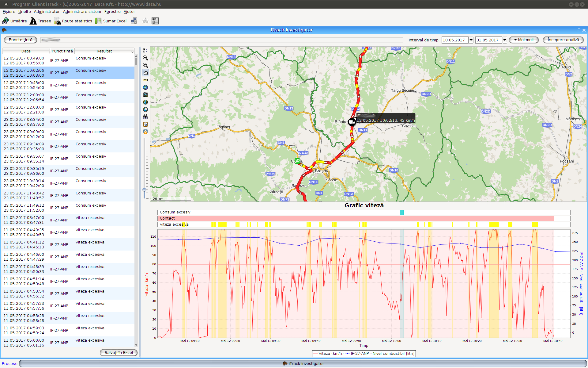
Task: Open the map layers checklist icon
Action: pyautogui.click(x=145, y=51)
